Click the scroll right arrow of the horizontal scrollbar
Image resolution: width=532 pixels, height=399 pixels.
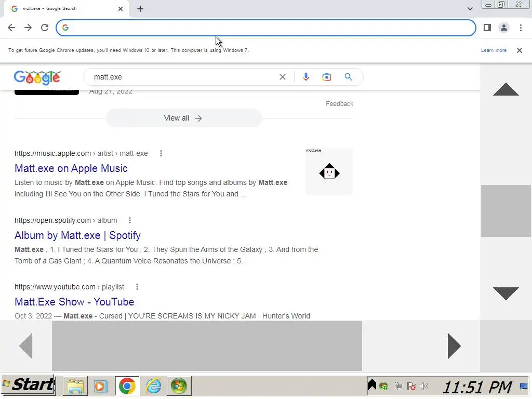454,345
